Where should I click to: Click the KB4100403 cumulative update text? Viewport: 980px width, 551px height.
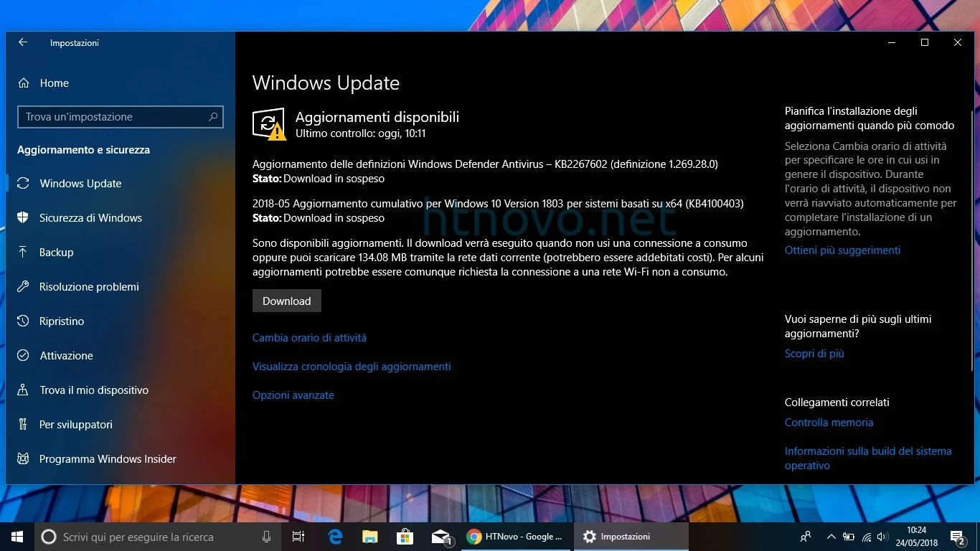pos(498,204)
